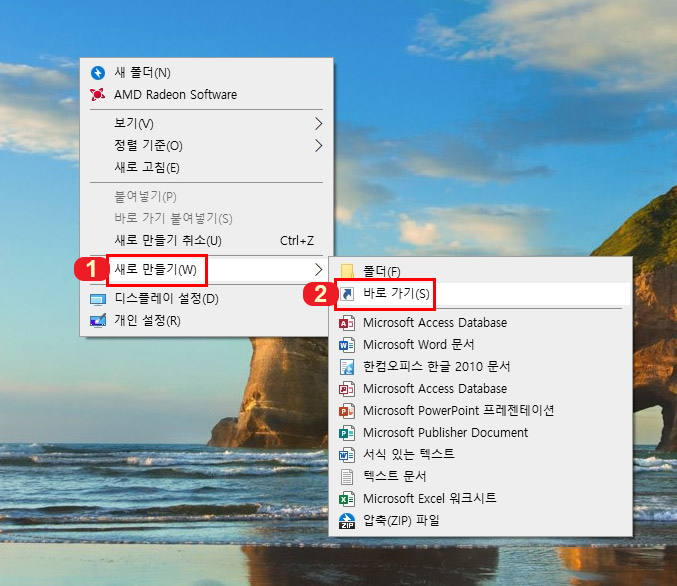Expand the 새로 만들기(W) submenu arrow
Screen dimensions: 677x586
tap(318, 269)
